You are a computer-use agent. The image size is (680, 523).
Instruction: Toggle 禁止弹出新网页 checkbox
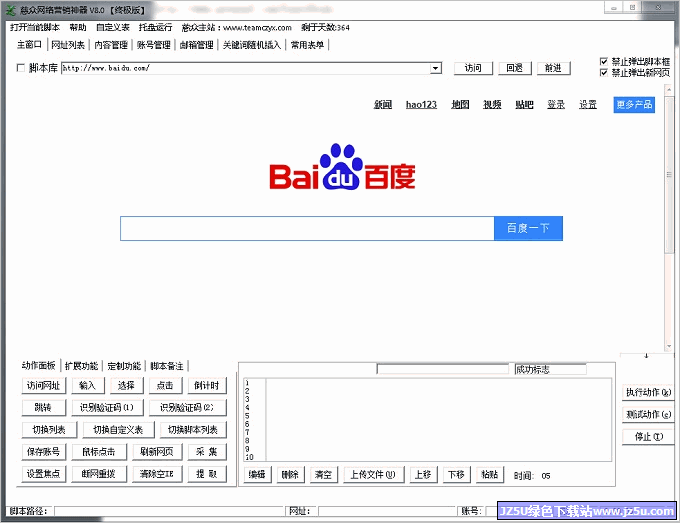coord(603,72)
